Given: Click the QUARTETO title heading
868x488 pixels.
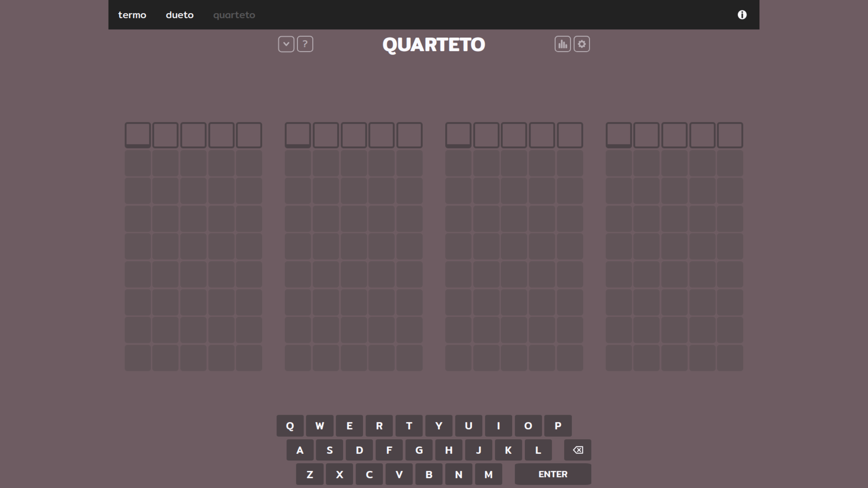Looking at the screenshot, I should pyautogui.click(x=434, y=45).
